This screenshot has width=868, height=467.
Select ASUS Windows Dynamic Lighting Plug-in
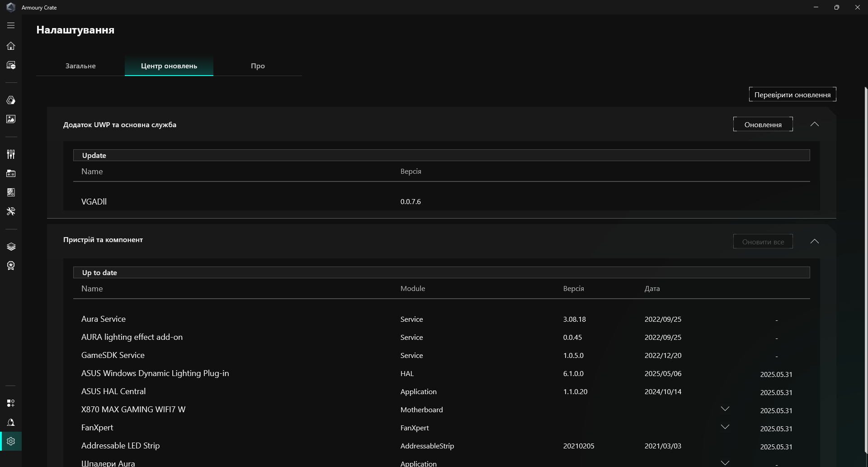(x=155, y=373)
